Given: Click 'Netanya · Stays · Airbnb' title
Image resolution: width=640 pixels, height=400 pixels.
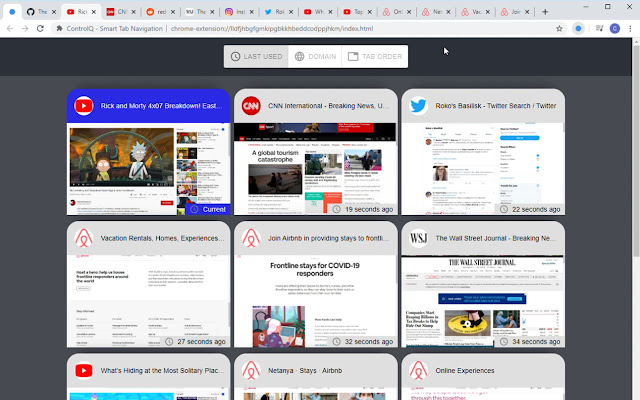Looking at the screenshot, I should pos(305,371).
